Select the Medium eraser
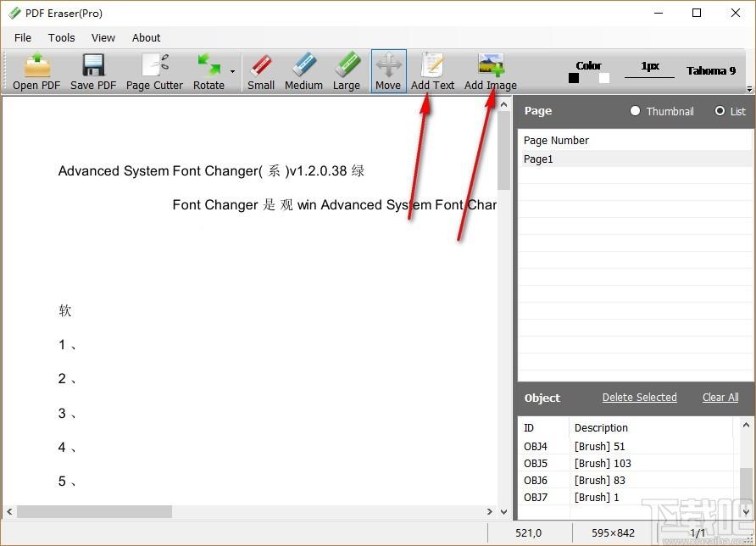The width and height of the screenshot is (756, 546). (303, 72)
